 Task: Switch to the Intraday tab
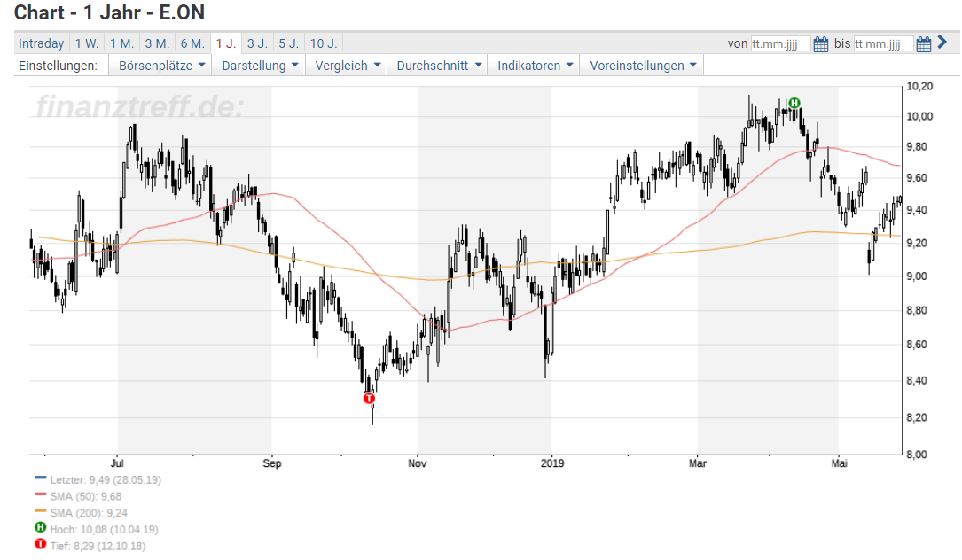(41, 43)
